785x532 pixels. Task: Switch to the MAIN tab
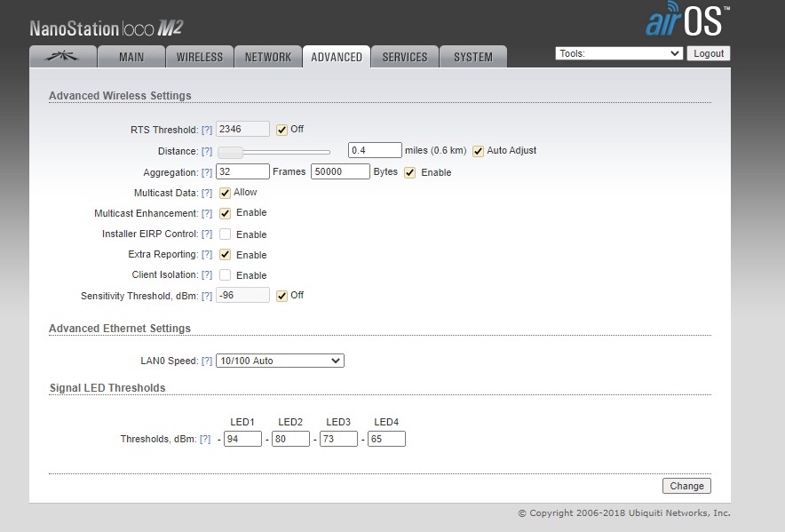pyautogui.click(x=131, y=57)
